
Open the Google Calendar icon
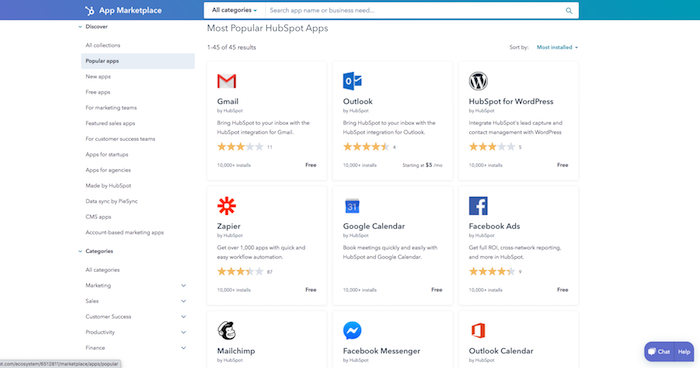[352, 206]
